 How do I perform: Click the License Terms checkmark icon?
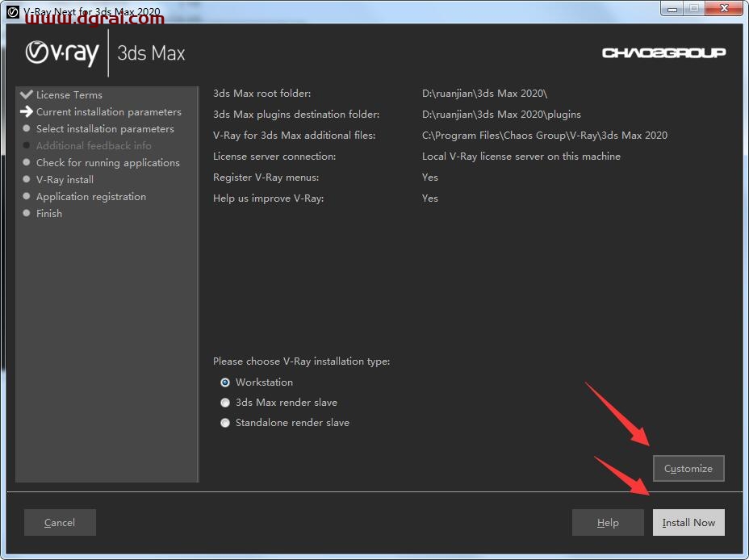(27, 94)
